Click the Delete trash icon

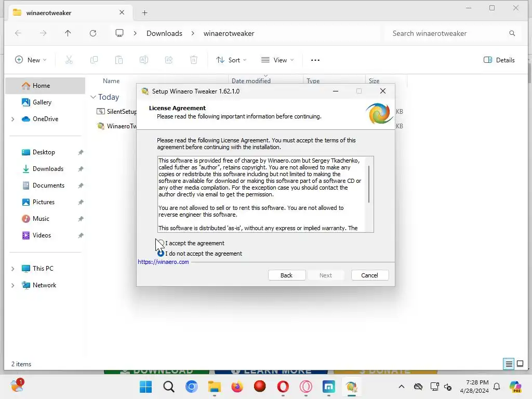click(x=194, y=60)
